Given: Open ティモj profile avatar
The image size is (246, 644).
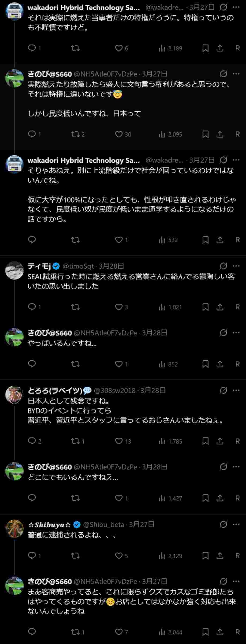Looking at the screenshot, I should click(x=14, y=270).
